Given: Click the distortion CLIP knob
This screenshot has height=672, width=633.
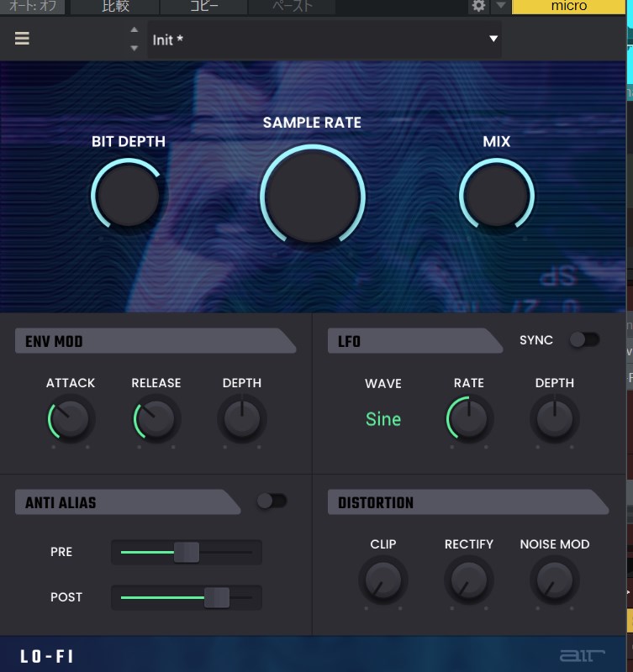Looking at the screenshot, I should tap(383, 580).
